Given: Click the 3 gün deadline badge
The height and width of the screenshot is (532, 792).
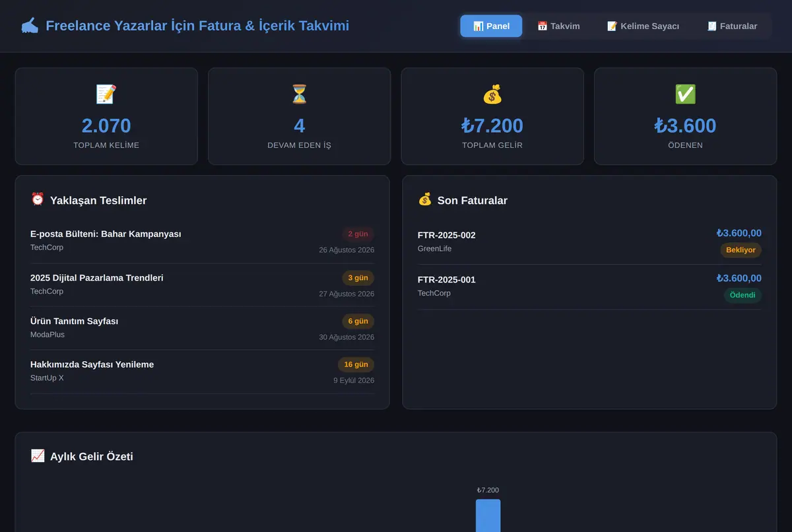Looking at the screenshot, I should pos(358,278).
